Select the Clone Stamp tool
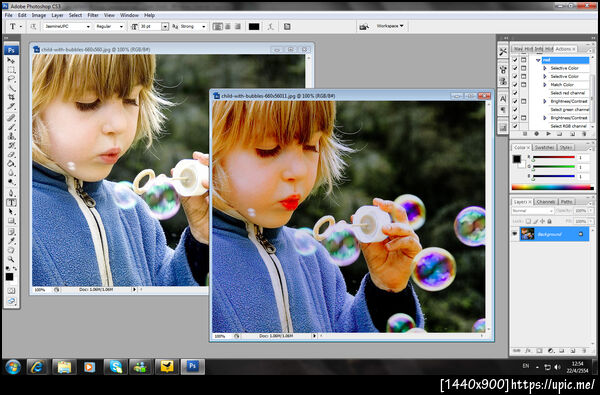Viewport: 600px width, 395px height. point(11,136)
